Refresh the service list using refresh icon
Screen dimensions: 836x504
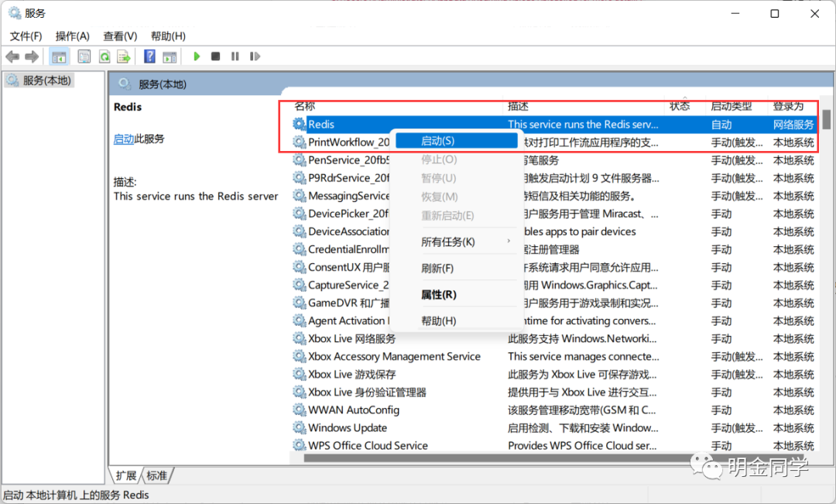click(104, 56)
